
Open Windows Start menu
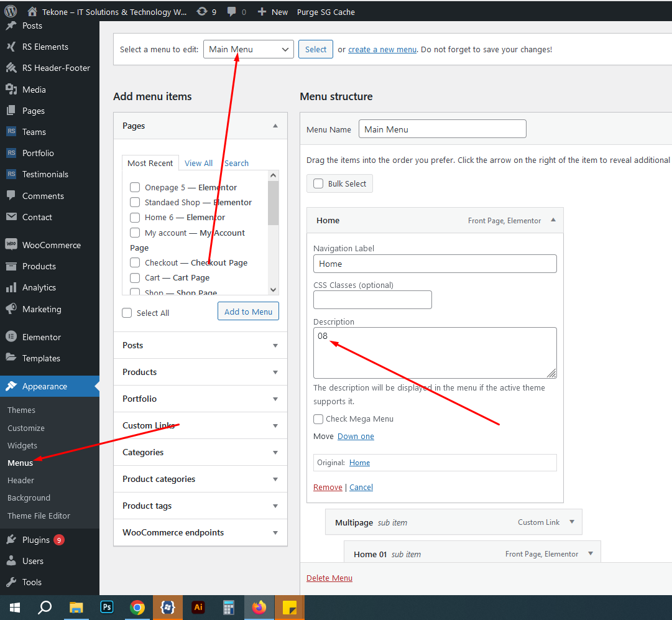(15, 608)
